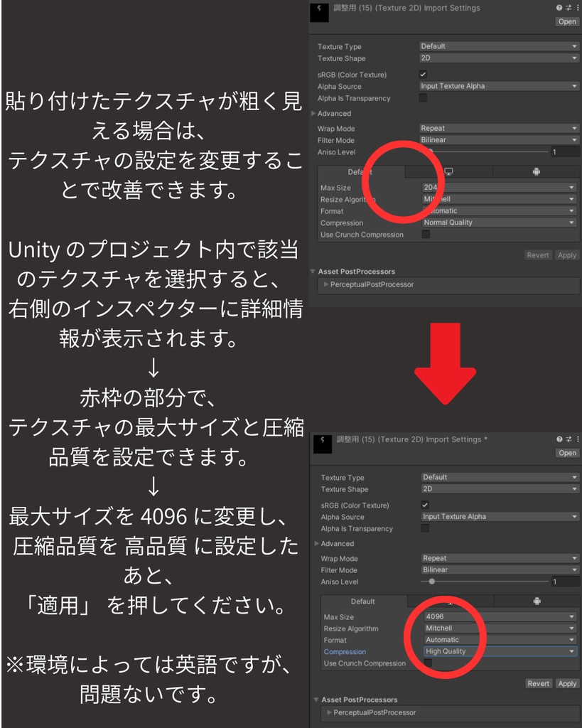This screenshot has width=582, height=728.
Task: Select the Android platform icon
Action: 537,171
